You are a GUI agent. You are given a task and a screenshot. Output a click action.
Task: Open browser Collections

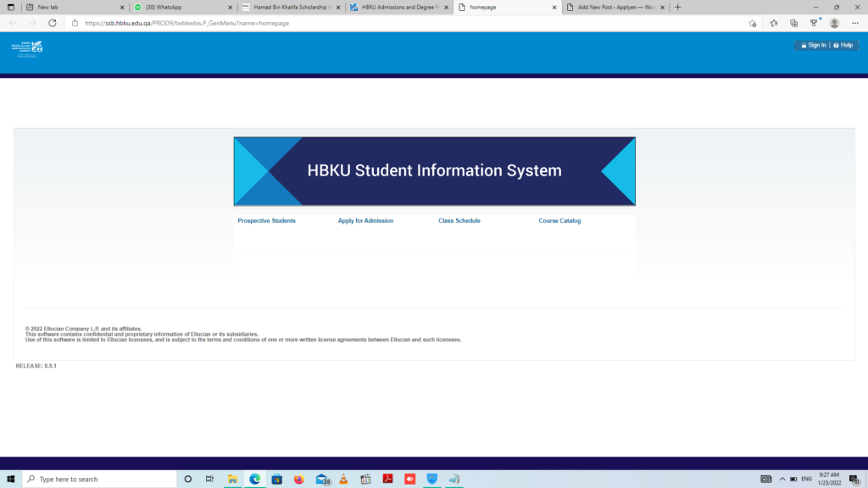(x=793, y=23)
